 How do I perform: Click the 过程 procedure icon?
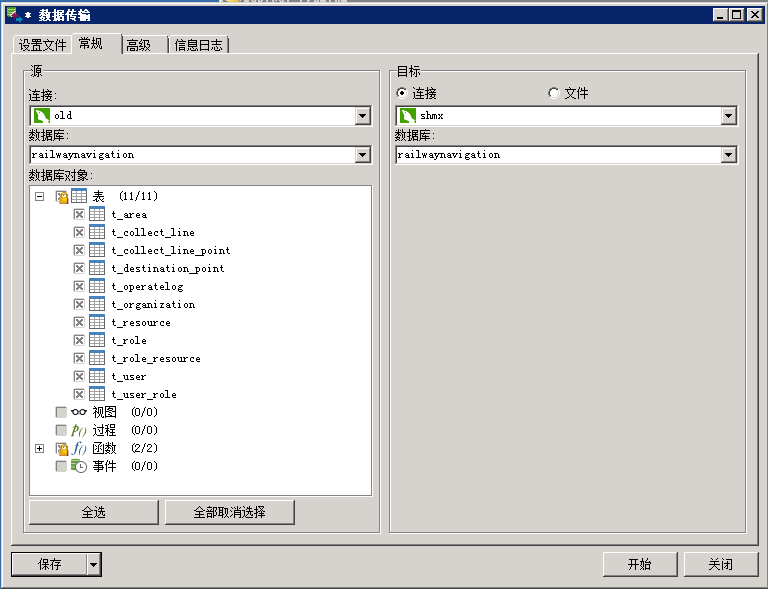coord(79,430)
